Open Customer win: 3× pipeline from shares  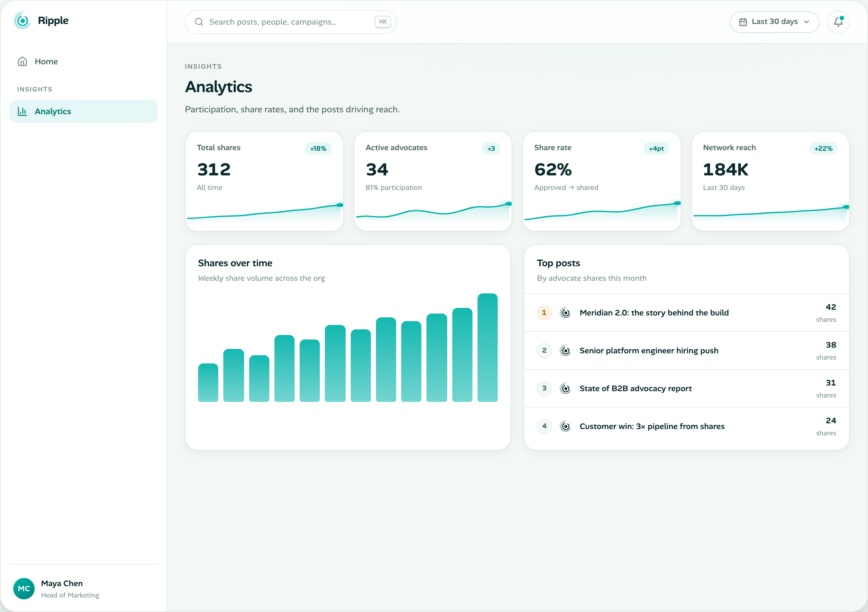[x=687, y=426]
